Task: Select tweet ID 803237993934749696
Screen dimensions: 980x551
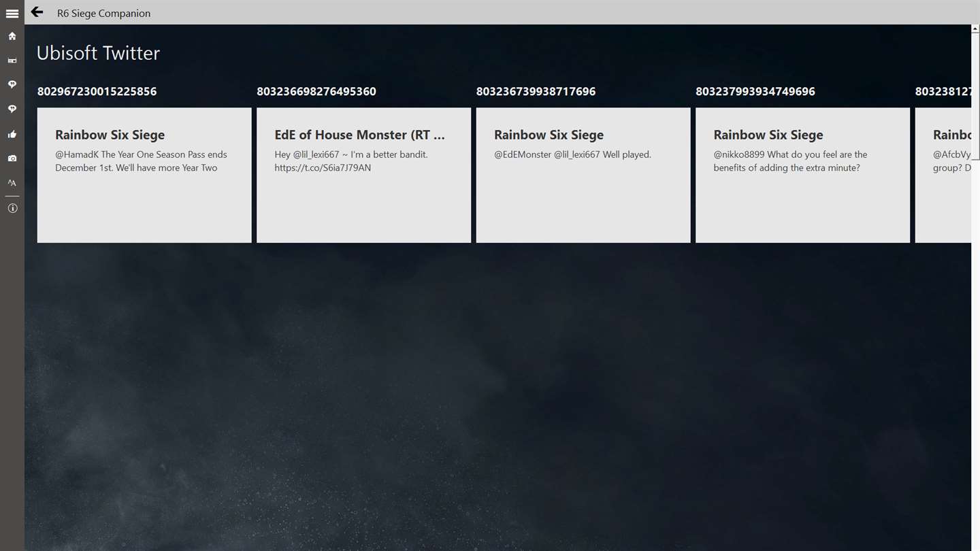Action: point(755,91)
